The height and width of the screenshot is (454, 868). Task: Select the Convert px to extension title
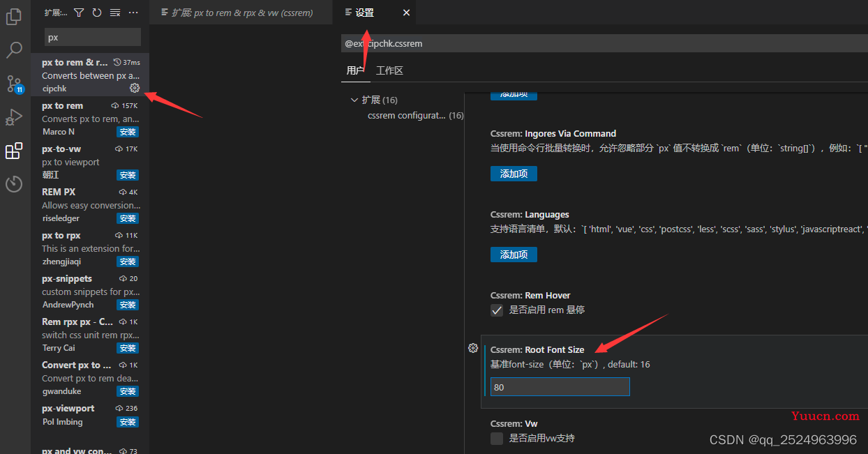[x=76, y=365]
